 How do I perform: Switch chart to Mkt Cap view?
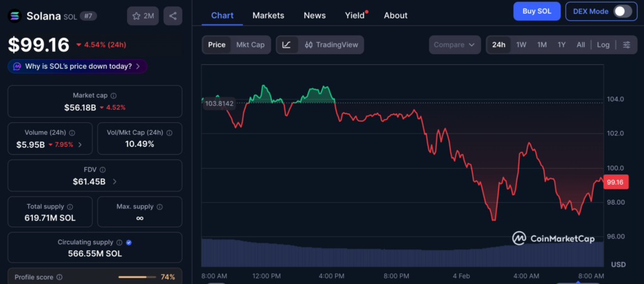click(x=250, y=45)
